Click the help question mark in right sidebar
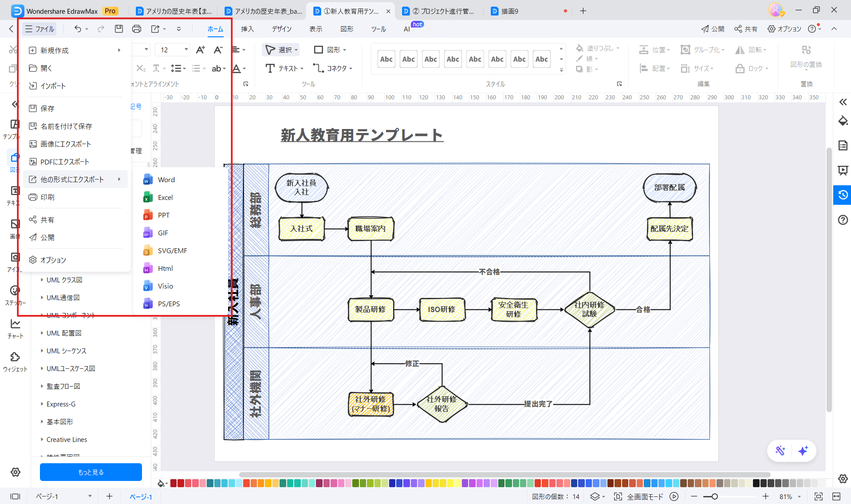The width and height of the screenshot is (851, 504). (x=843, y=220)
